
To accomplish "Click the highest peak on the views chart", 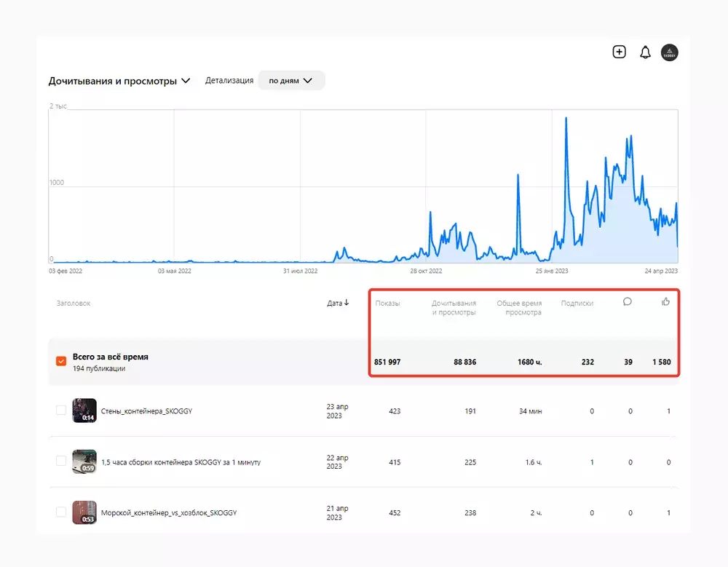I will [x=566, y=119].
